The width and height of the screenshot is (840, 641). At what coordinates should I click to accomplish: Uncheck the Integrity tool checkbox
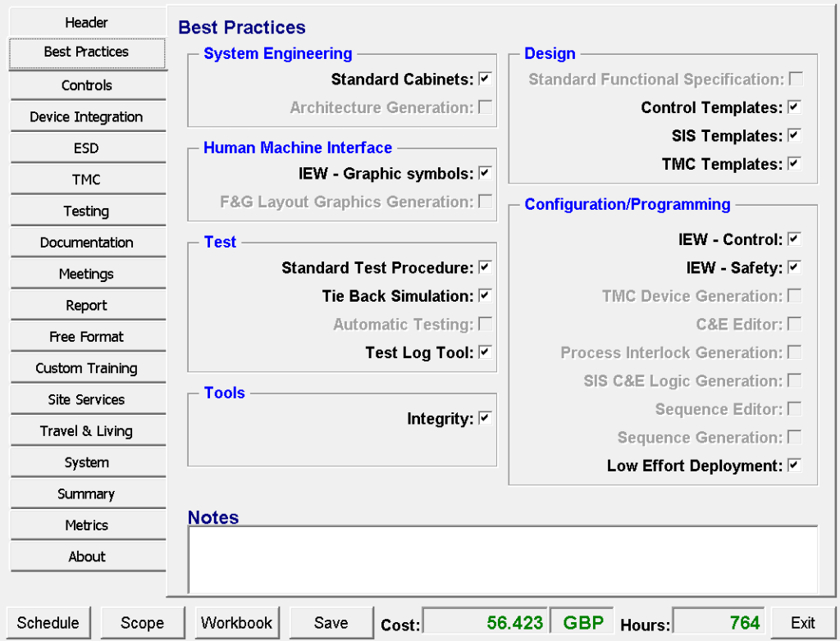485,418
